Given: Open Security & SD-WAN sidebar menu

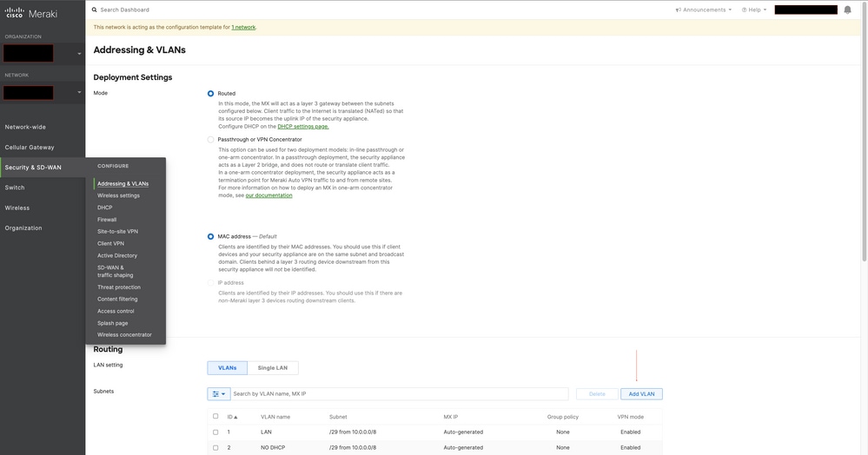Looking at the screenshot, I should [x=33, y=168].
